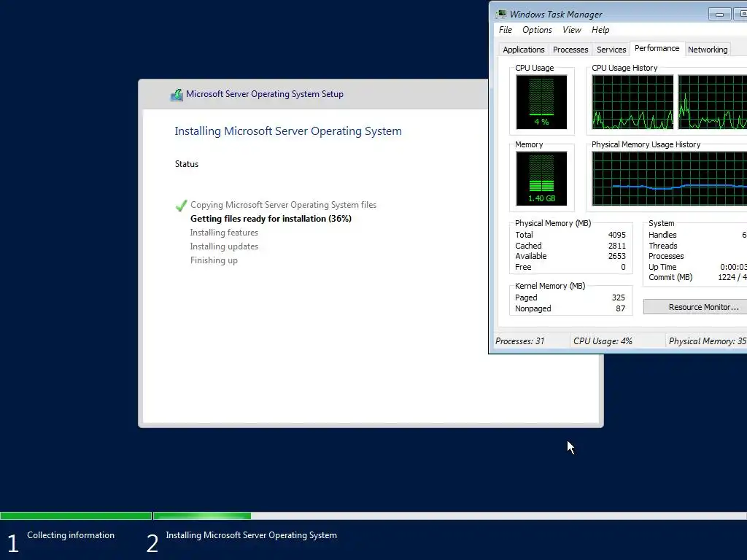The height and width of the screenshot is (560, 747).
Task: Click the Setup window title icon
Action: (x=177, y=94)
